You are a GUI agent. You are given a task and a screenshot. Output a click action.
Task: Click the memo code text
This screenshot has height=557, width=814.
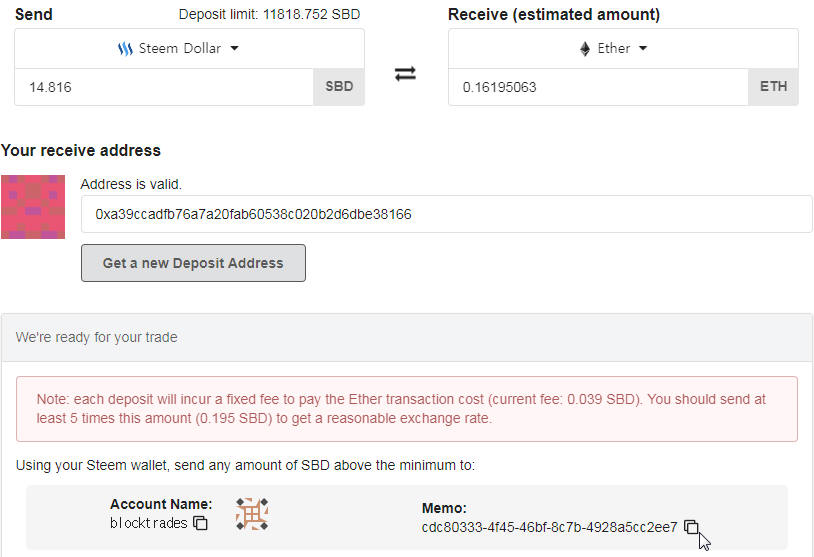coord(549,527)
